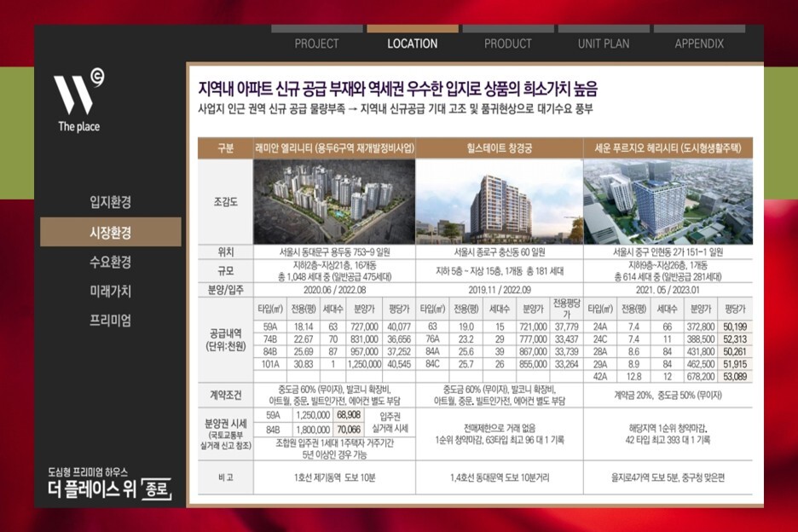Click the 계약금 20%, 중도금 50% (무이자) text

(x=668, y=395)
